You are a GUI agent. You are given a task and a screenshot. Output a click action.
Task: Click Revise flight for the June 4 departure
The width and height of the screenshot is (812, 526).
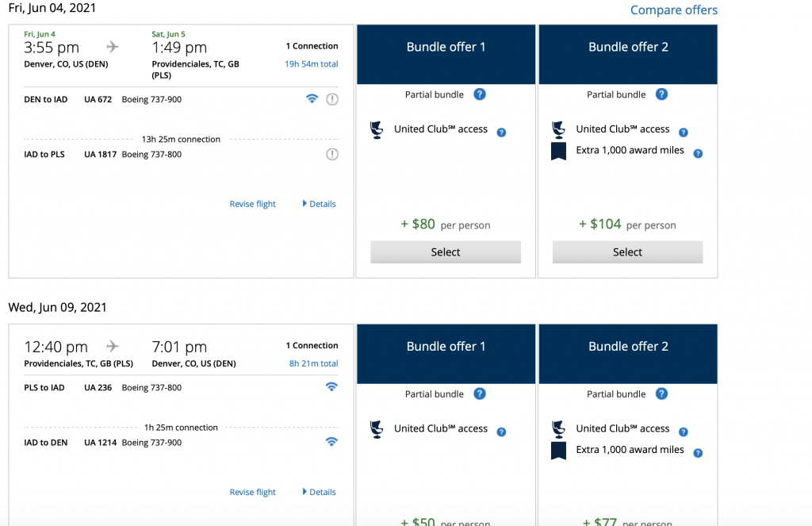252,204
